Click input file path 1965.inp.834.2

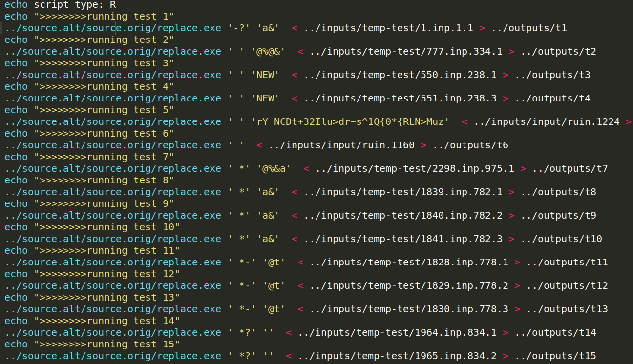(x=397, y=356)
